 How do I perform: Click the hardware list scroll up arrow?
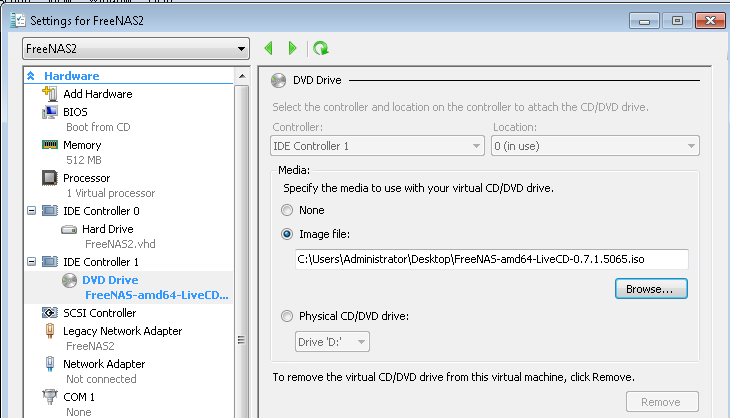click(x=242, y=76)
